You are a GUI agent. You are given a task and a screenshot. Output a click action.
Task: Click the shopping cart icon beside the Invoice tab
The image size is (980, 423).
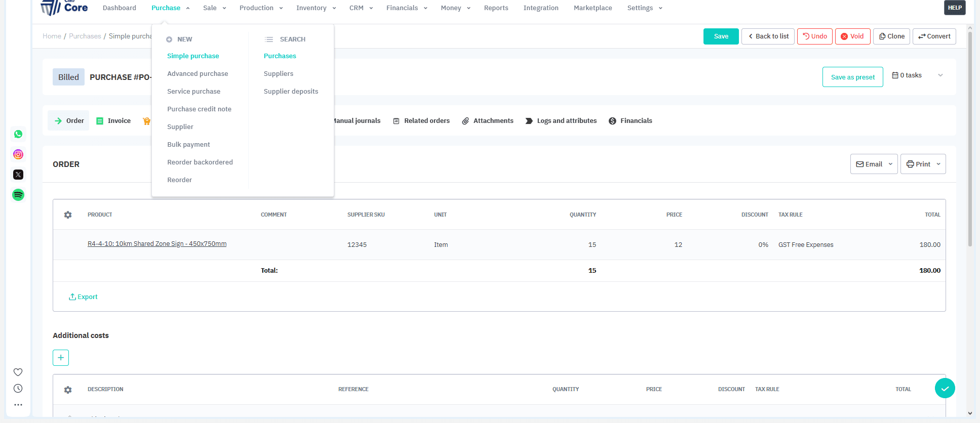pyautogui.click(x=146, y=121)
